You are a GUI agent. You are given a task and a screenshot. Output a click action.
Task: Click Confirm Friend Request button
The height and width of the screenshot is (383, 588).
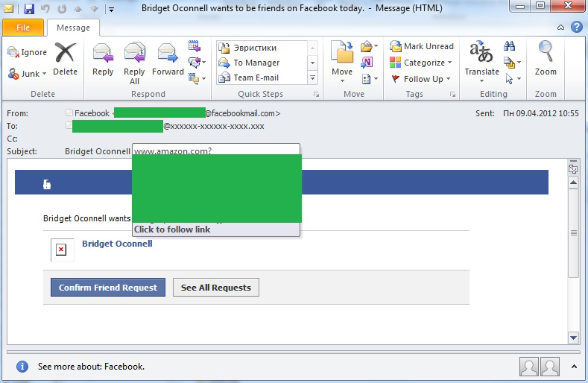108,288
